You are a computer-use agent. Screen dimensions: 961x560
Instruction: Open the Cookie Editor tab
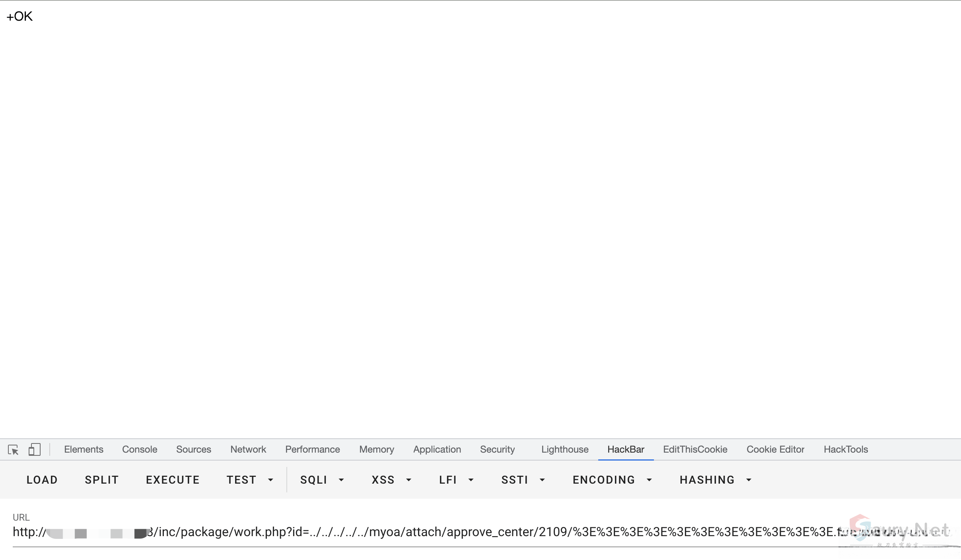click(775, 449)
